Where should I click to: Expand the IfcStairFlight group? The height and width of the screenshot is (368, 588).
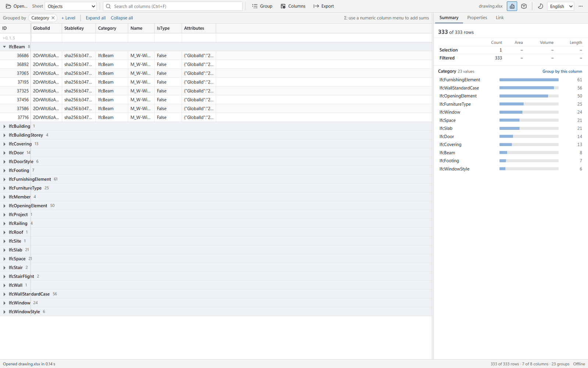(x=4, y=276)
